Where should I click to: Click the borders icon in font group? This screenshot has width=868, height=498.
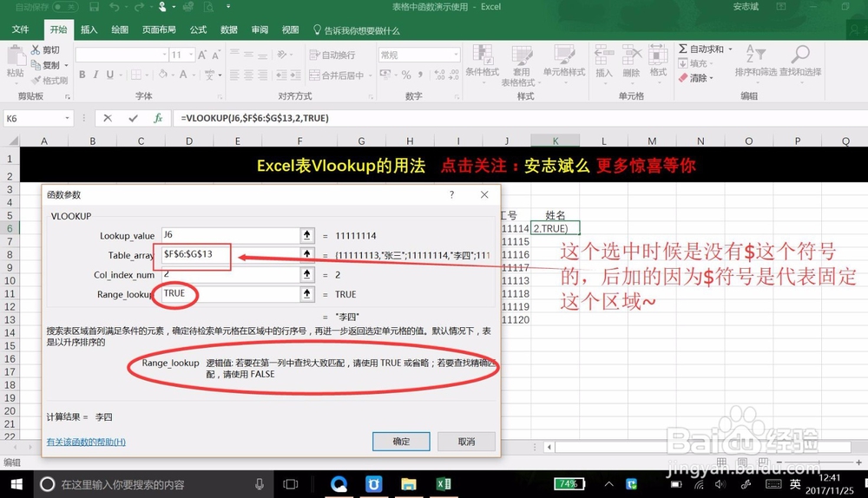point(135,75)
